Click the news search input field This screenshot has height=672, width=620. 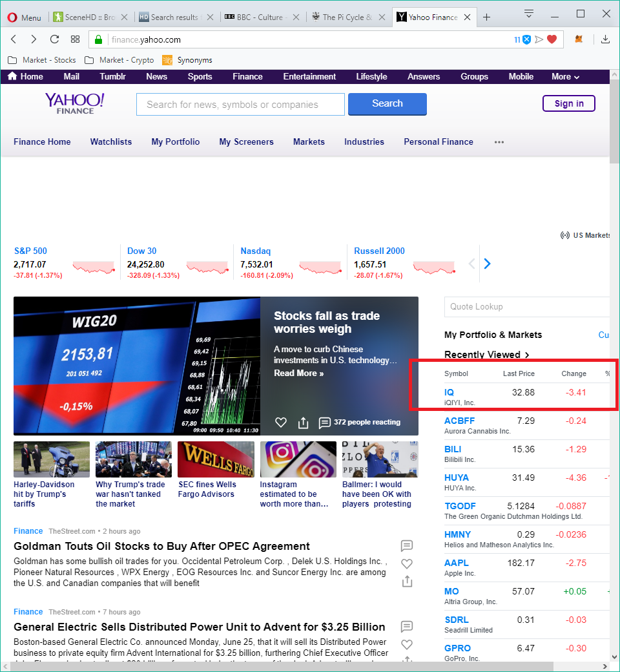(x=240, y=104)
